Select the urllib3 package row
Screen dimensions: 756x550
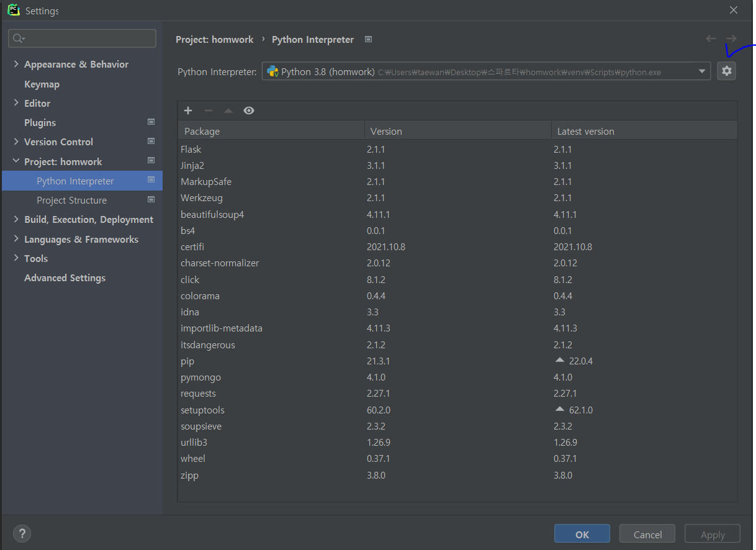point(457,442)
